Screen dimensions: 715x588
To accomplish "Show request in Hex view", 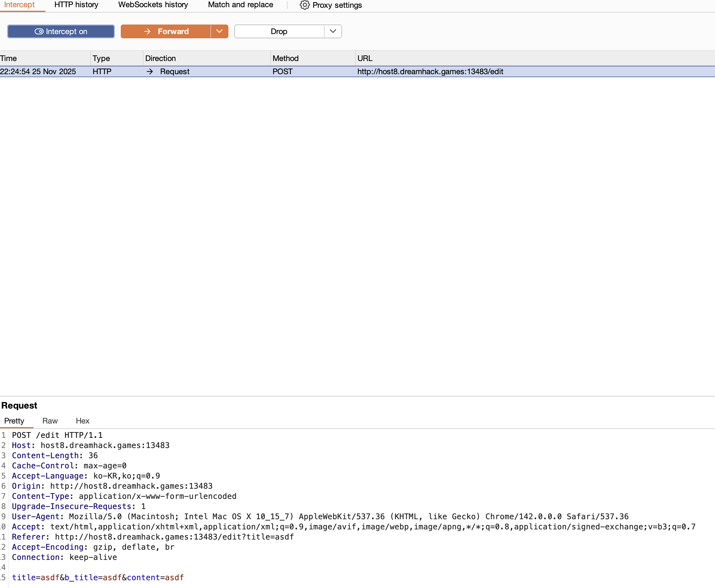I will (x=82, y=421).
